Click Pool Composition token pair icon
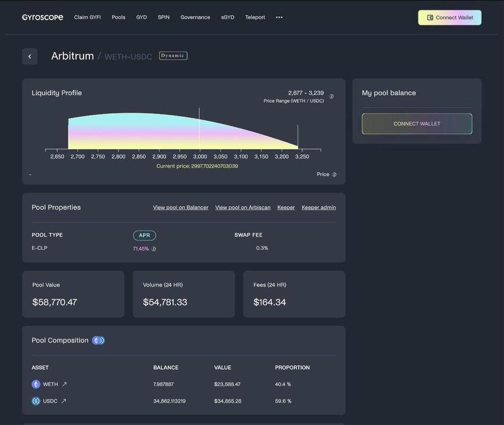Viewport: 504px width, 425px height. click(x=98, y=341)
